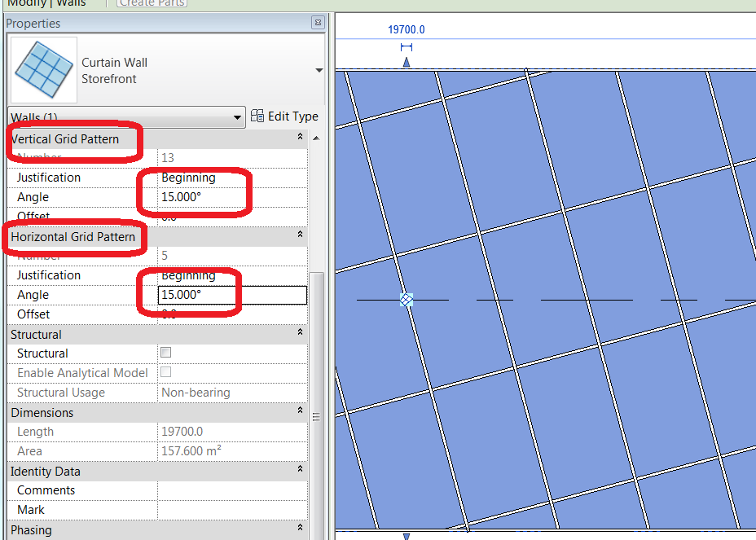Click the Mark value field

[x=232, y=510]
